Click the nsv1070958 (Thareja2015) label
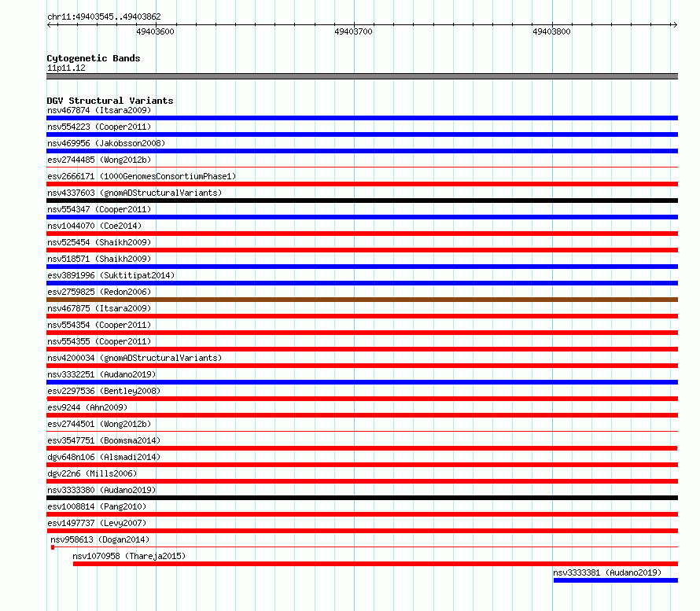Image resolution: width=700 pixels, height=611 pixels. tap(129, 556)
